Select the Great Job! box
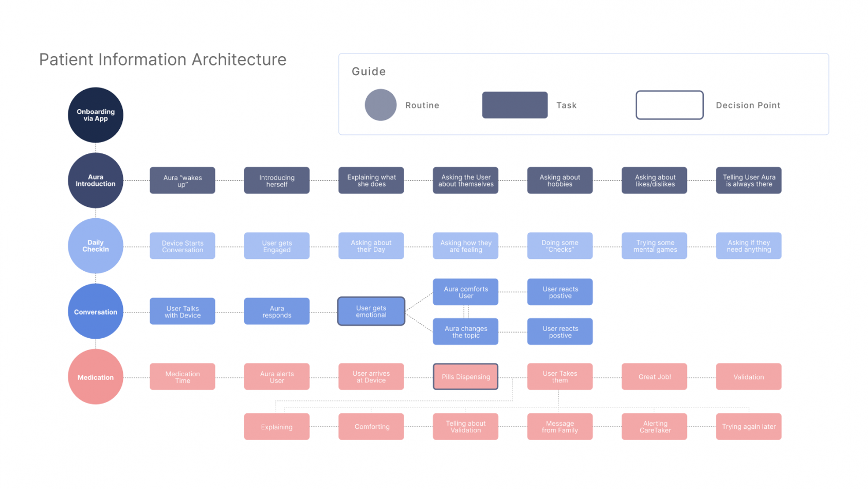Screen dimensions: 868x489 point(654,376)
